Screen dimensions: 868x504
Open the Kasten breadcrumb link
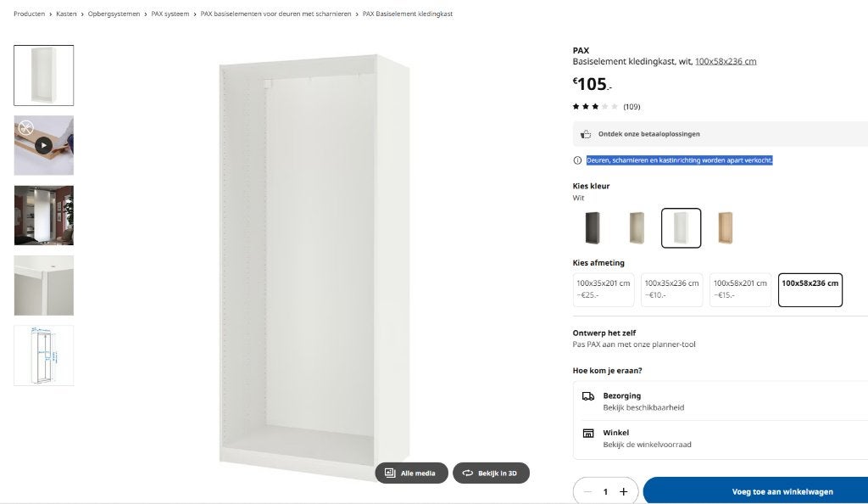pos(66,14)
